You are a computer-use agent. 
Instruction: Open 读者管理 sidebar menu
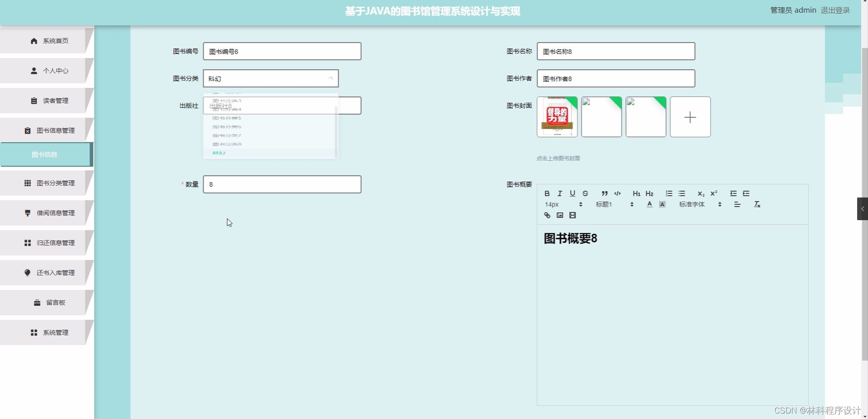pos(47,101)
